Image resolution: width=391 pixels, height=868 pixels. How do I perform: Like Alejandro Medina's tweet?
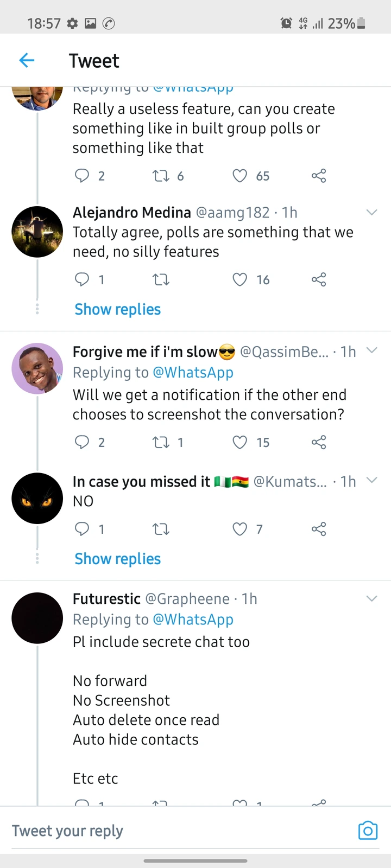click(240, 279)
